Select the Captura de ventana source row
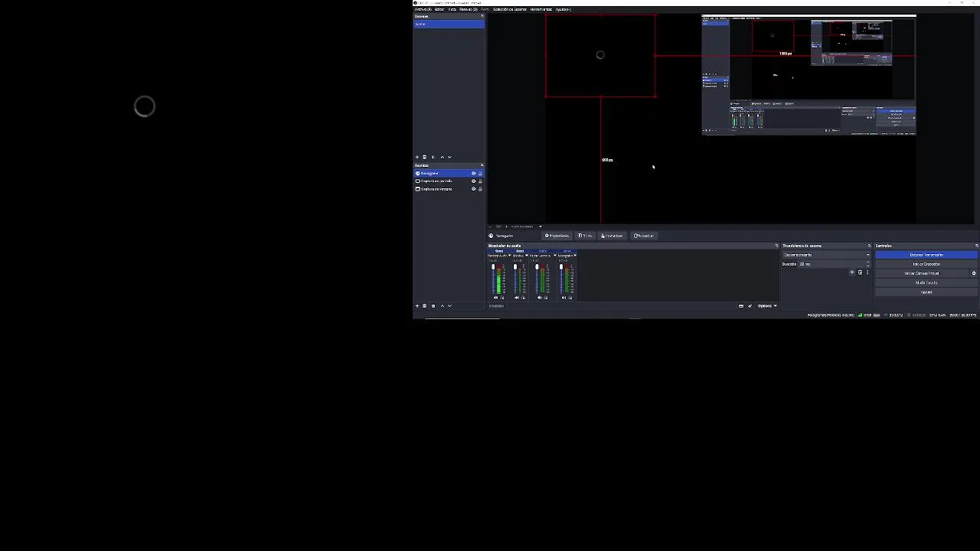 point(449,189)
